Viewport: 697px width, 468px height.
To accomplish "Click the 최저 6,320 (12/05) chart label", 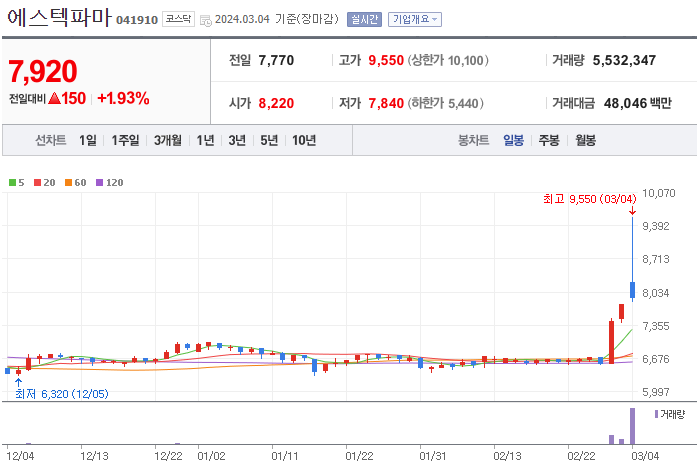I will pos(62,394).
